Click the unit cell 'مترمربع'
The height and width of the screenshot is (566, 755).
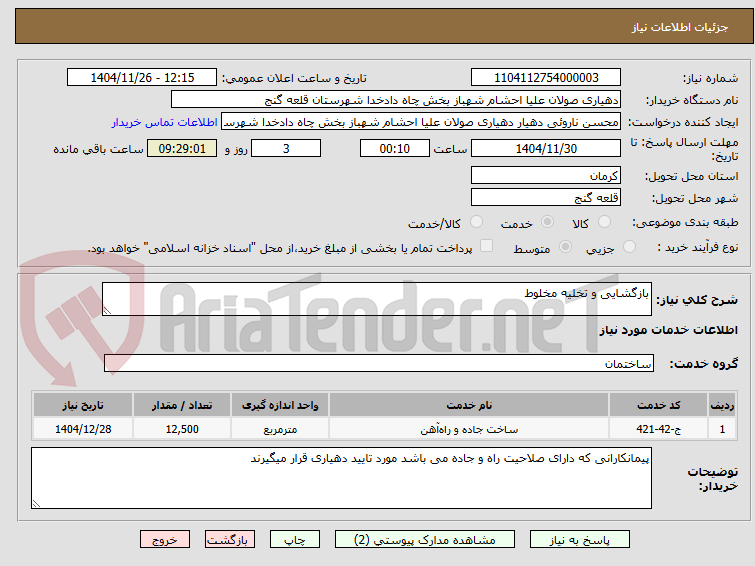click(x=280, y=429)
